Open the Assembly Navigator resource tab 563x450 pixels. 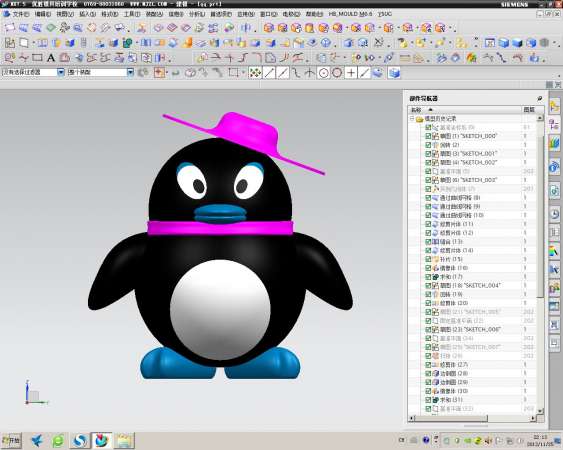tap(555, 107)
